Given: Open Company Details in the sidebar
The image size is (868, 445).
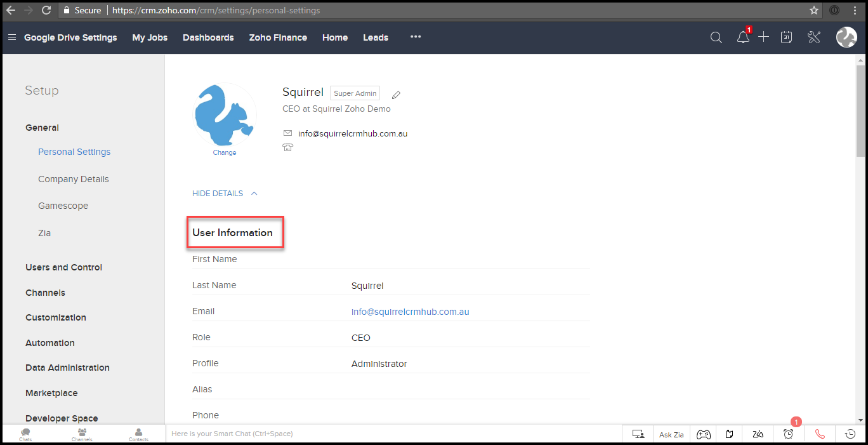Looking at the screenshot, I should point(74,179).
